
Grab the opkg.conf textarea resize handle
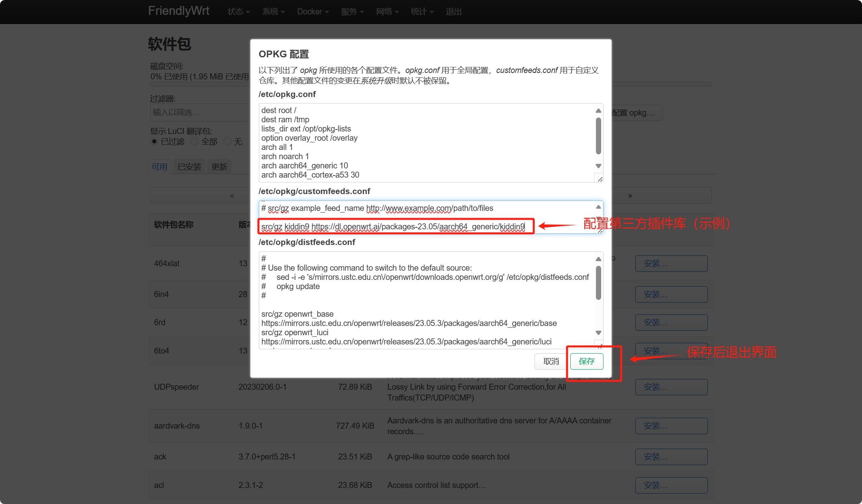600,179
